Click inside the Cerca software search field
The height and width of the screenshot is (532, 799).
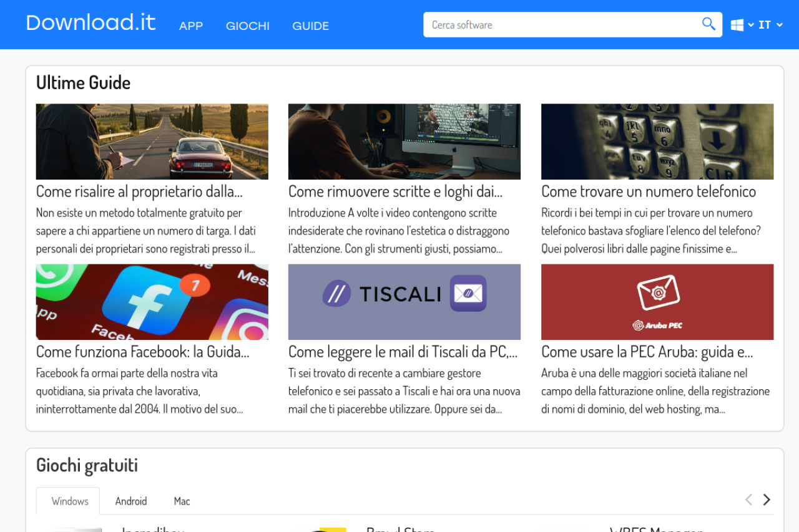pos(562,25)
